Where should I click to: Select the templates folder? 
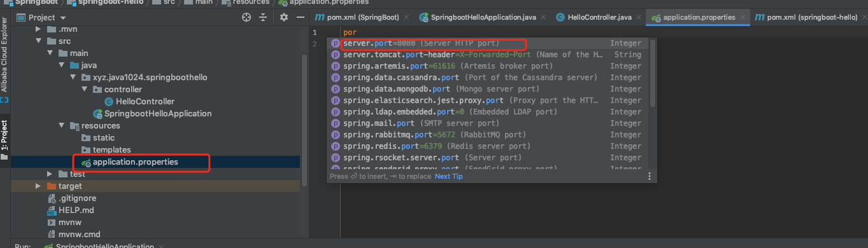(111, 150)
